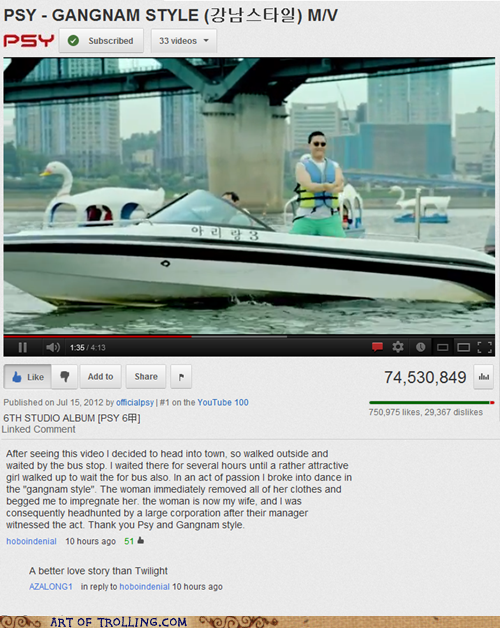This screenshot has width=500, height=628.
Task: Switch to large player size
Action: (464, 347)
